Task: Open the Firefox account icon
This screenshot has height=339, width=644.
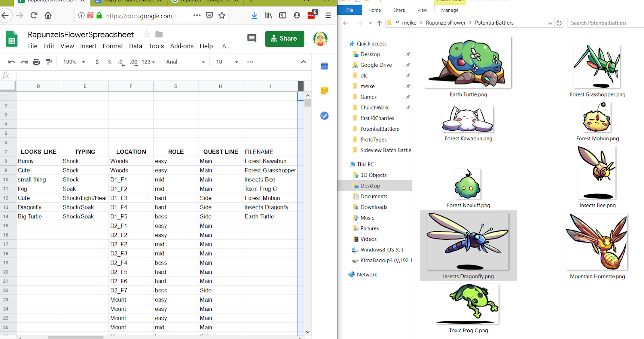Action: click(x=297, y=16)
